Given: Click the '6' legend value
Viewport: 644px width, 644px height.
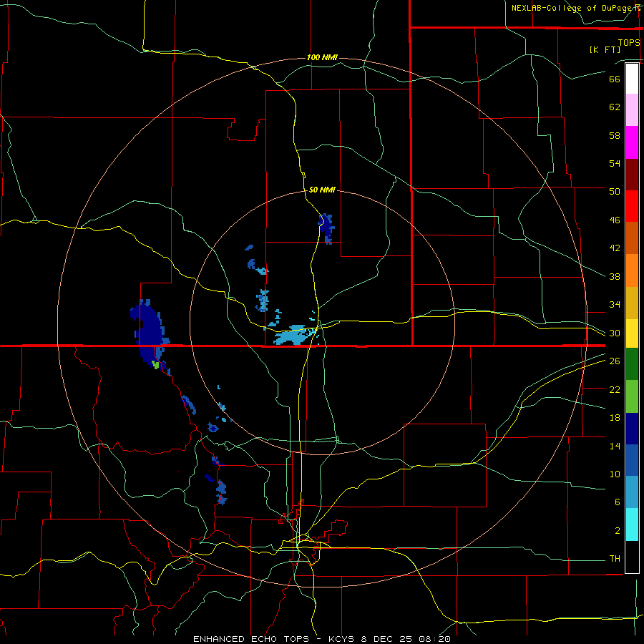Looking at the screenshot, I should point(618,502).
